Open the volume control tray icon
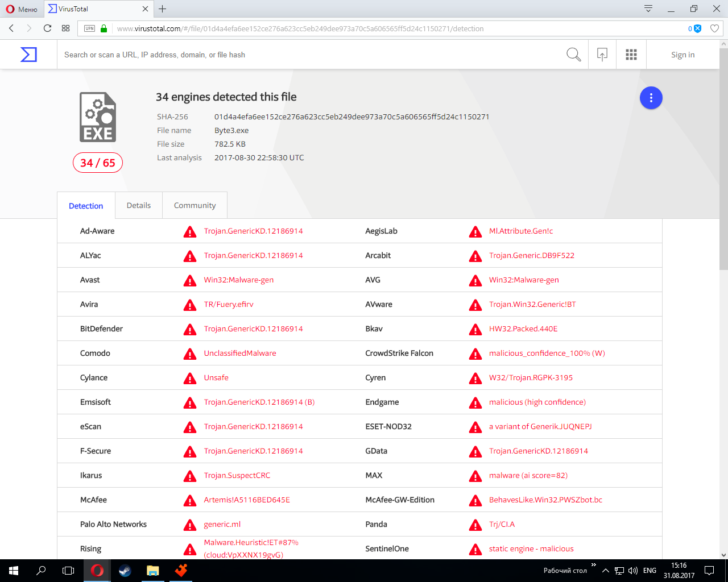Viewport: 728px width, 582px height. coord(633,571)
